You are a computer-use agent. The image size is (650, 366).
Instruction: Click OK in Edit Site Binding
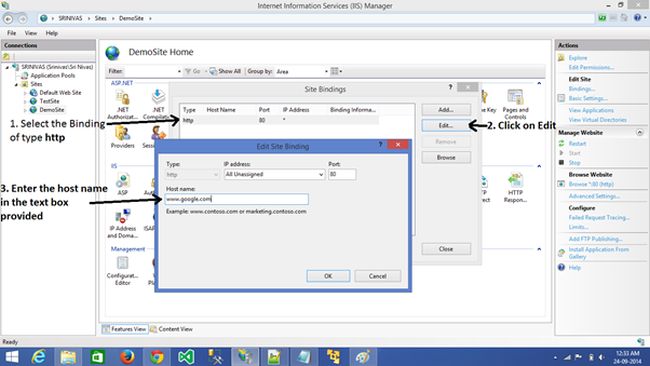tap(328, 276)
